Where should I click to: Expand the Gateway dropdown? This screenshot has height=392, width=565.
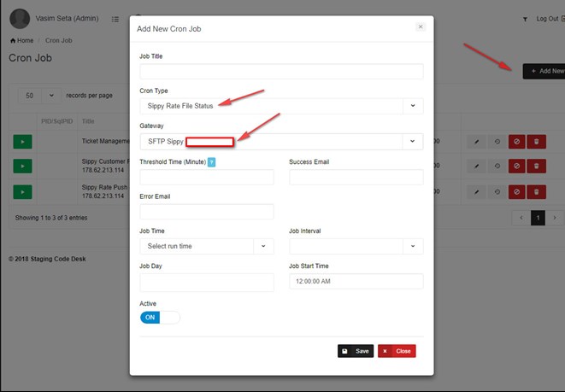coord(281,141)
